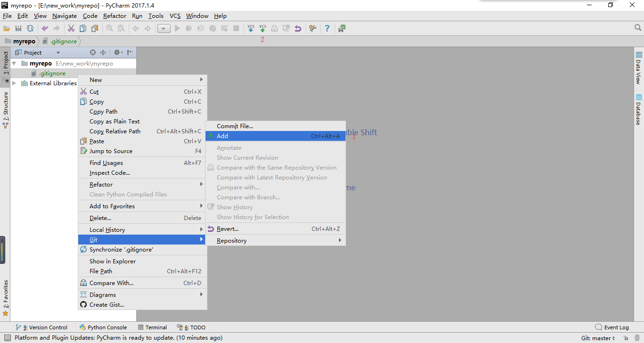Choose Commit File... in Git submenu
Image resolution: width=644 pixels, height=343 pixels.
276,126
